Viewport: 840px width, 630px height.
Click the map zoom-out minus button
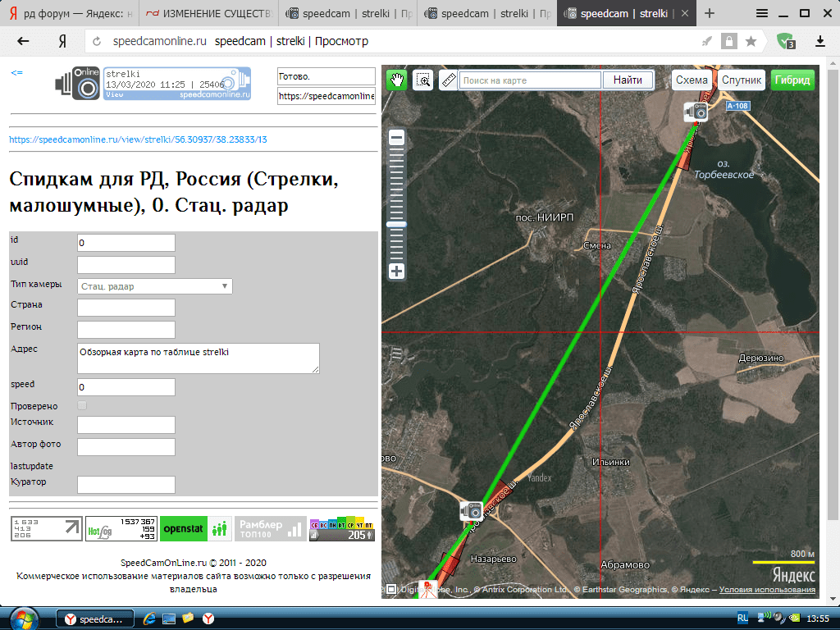point(396,138)
